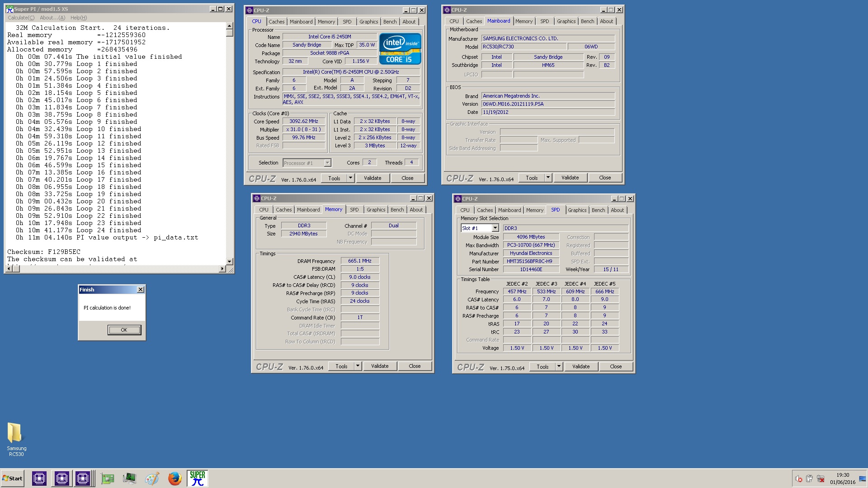The image size is (868, 488).
Task: Click the Multiplier x 31.0 value
Action: [x=304, y=129]
